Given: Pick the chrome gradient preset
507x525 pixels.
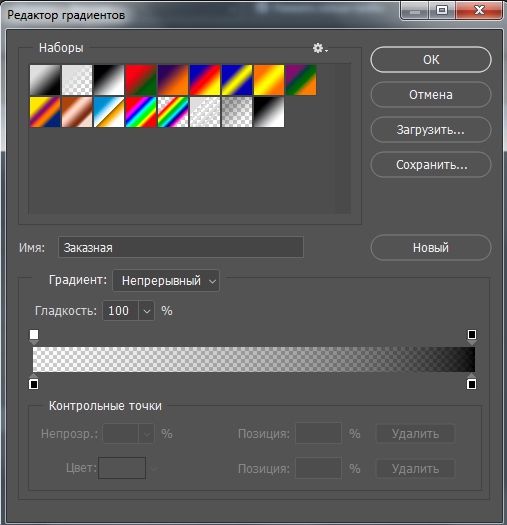Looking at the screenshot, I should (109, 112).
